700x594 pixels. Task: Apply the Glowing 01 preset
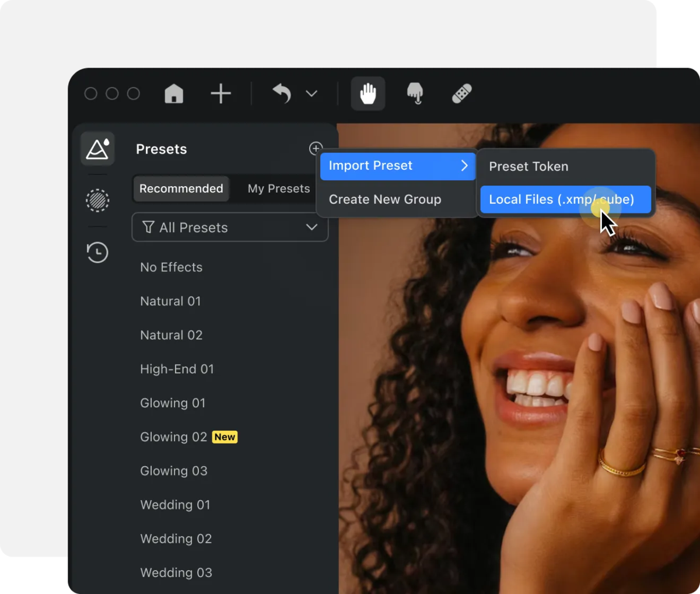point(173,403)
